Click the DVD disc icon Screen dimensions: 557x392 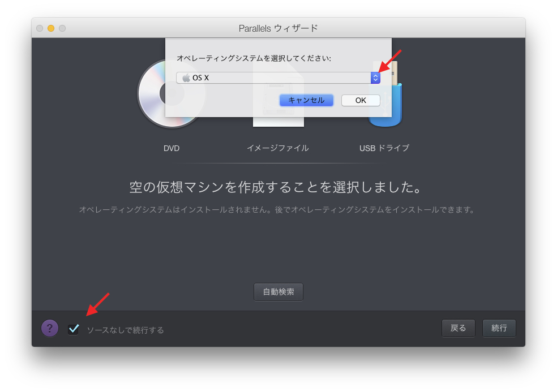[x=171, y=94]
